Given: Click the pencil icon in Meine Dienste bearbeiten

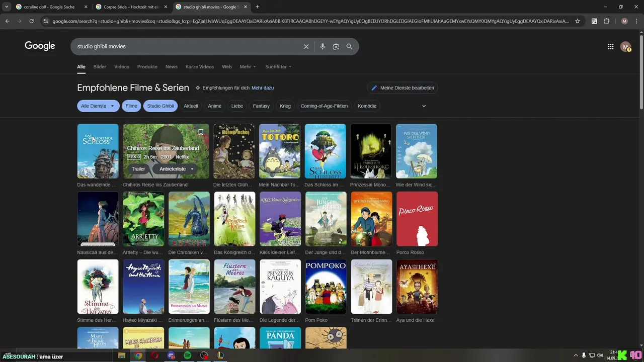Looking at the screenshot, I should [x=374, y=88].
